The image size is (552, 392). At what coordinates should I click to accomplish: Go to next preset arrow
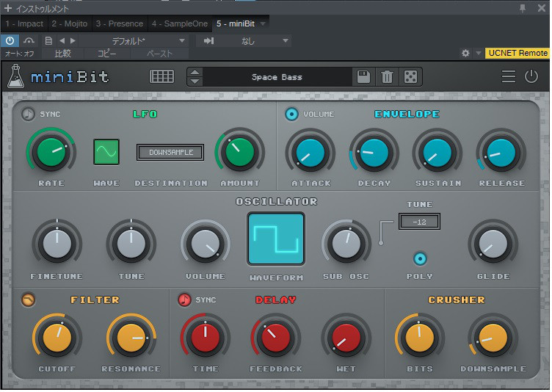point(73,41)
